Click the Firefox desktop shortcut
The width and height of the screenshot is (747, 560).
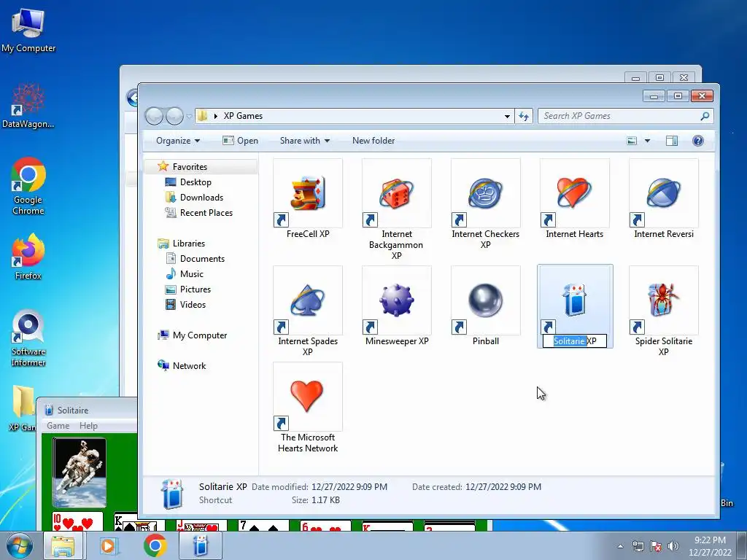(28, 256)
